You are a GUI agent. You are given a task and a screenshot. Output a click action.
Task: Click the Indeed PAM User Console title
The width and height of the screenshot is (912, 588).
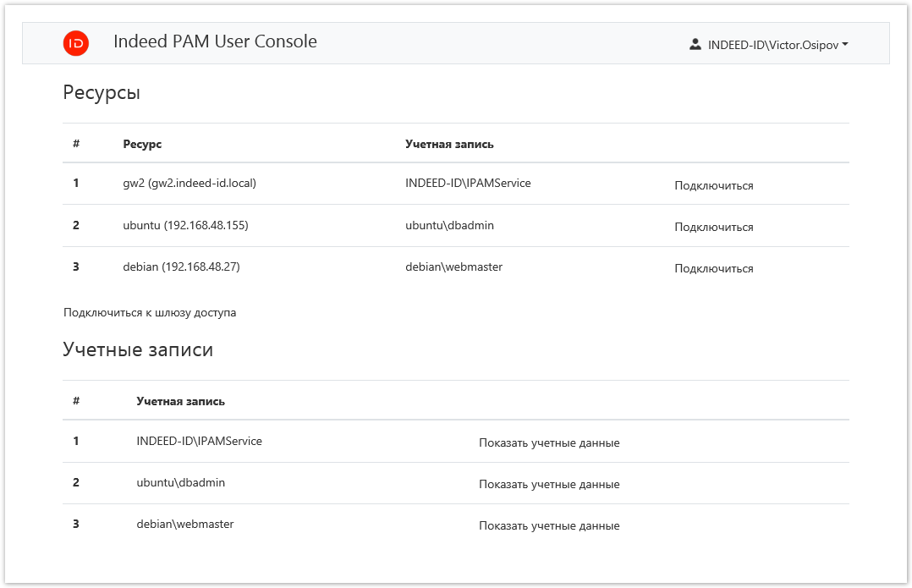(x=215, y=41)
